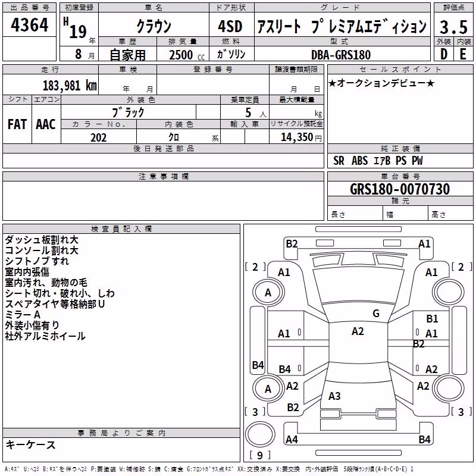This screenshot has height=476, width=476.
Task: Click rear-left wheel circle marked A
Action: (x=268, y=389)
